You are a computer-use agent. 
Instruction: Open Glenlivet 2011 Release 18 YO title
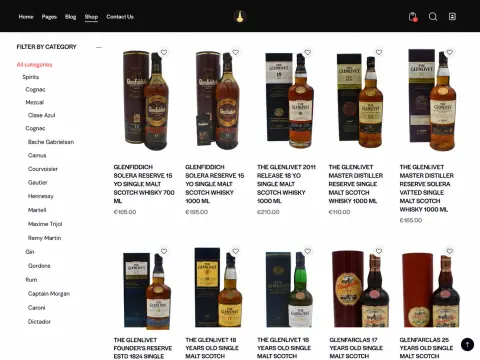[286, 184]
